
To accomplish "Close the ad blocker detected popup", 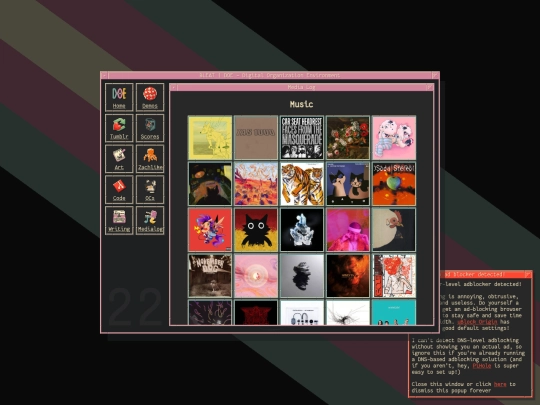I will pyautogui.click(x=528, y=274).
